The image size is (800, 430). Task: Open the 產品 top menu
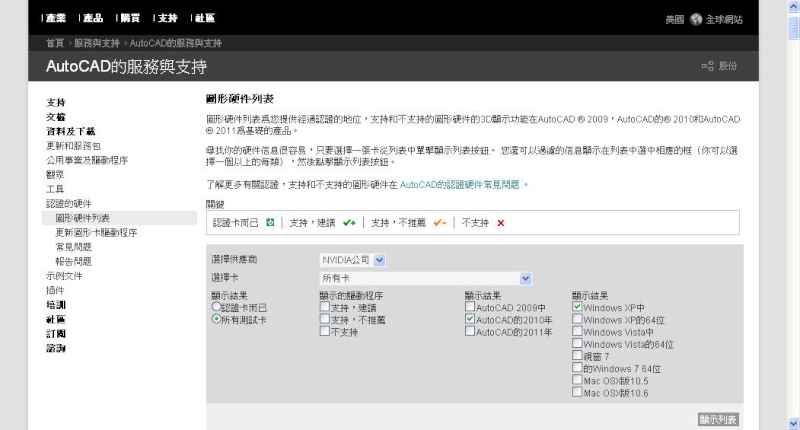93,18
